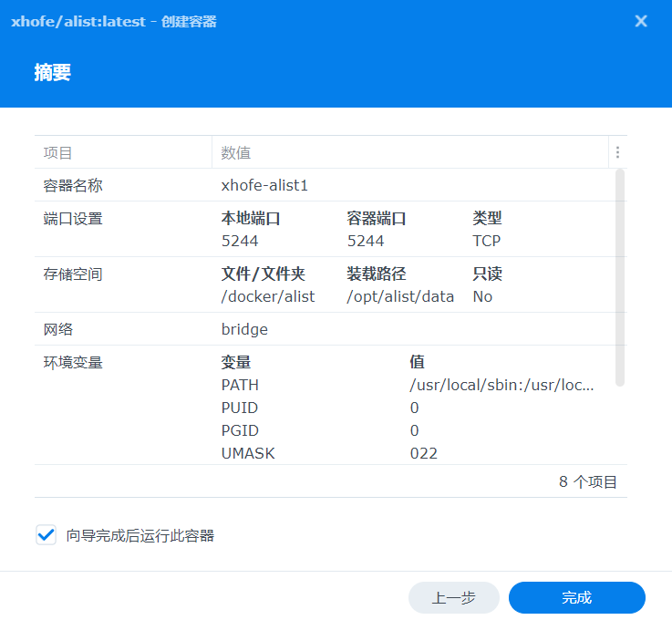The width and height of the screenshot is (672, 620).
Task: Click the 类型 column heading
Action: click(x=487, y=219)
